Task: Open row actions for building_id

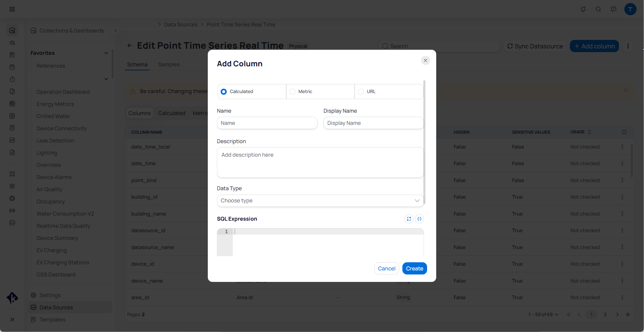Action: point(622,197)
